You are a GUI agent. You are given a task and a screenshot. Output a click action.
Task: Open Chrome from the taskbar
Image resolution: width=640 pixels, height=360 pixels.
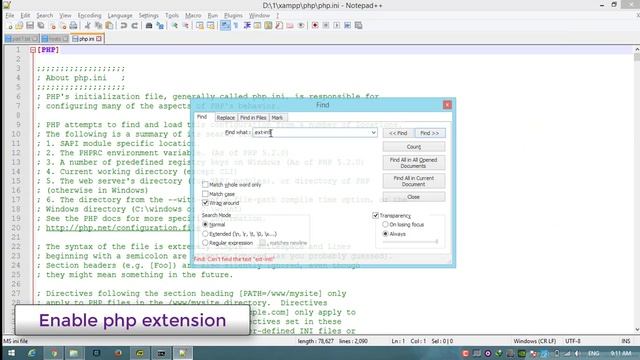[54, 353]
